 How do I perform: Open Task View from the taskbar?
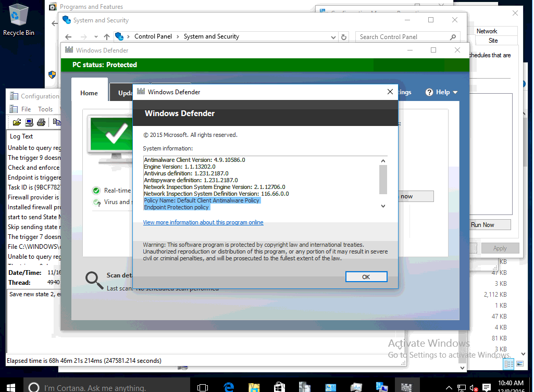pyautogui.click(x=202, y=388)
